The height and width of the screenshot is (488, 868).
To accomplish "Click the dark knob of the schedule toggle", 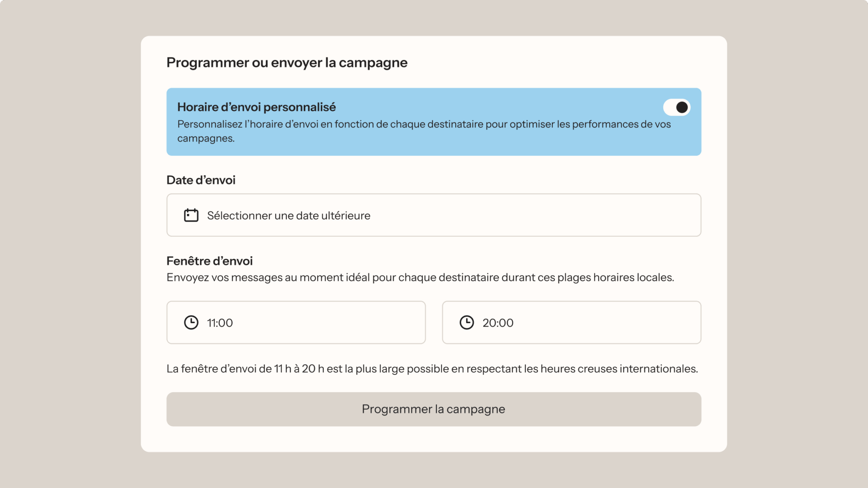I will point(682,107).
